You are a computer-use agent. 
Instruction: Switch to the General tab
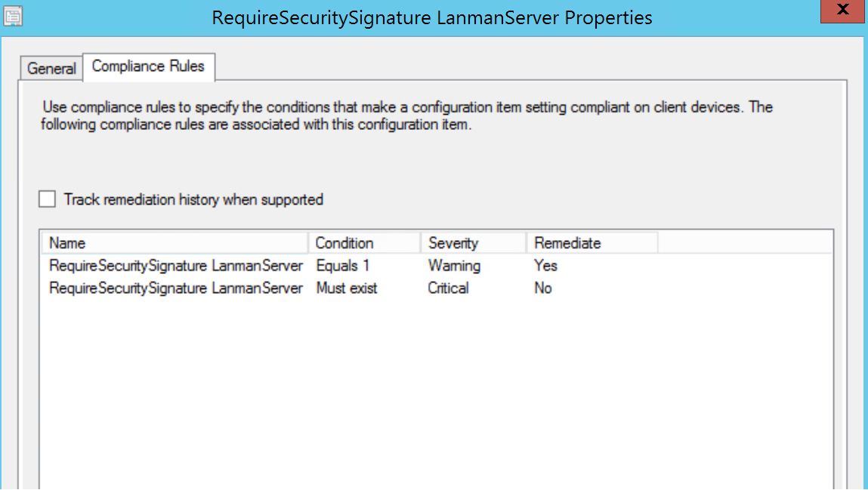click(x=50, y=68)
